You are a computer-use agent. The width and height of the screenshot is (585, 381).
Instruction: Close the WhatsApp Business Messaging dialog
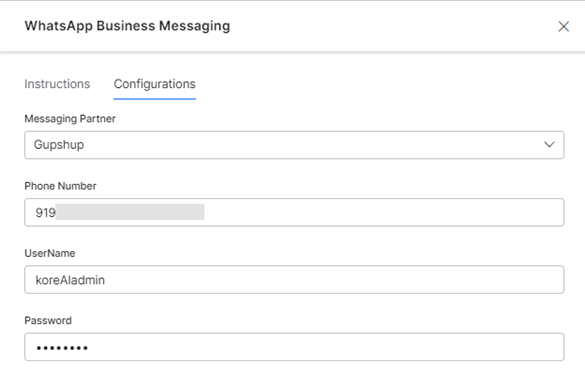[563, 26]
